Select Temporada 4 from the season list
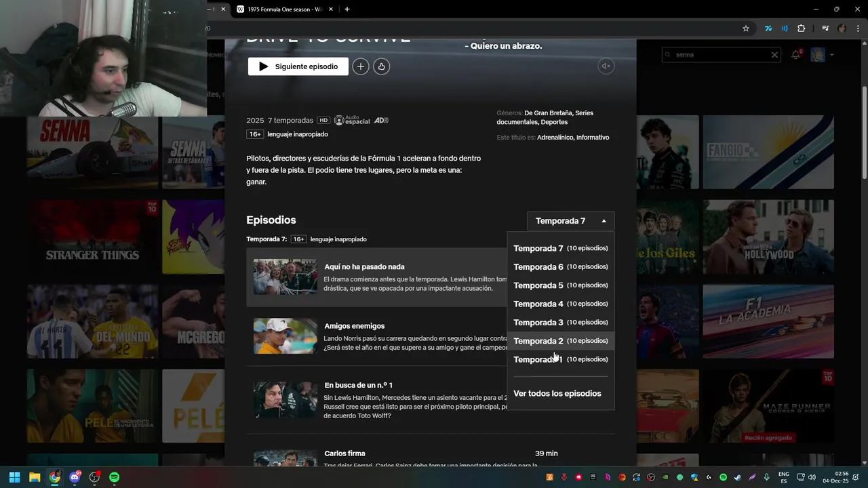 pyautogui.click(x=561, y=304)
